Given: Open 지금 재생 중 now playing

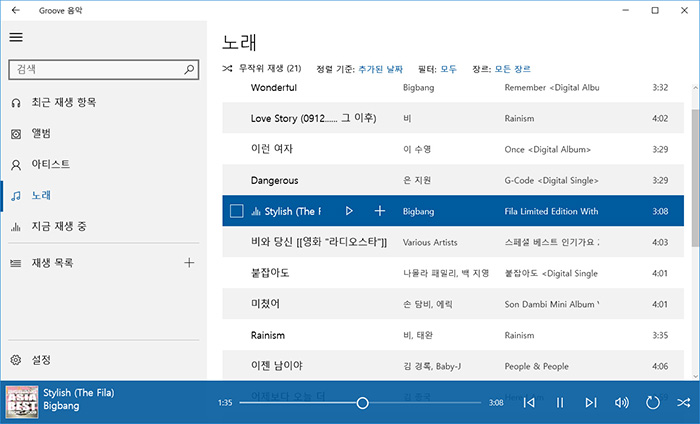Looking at the screenshot, I should 59,226.
